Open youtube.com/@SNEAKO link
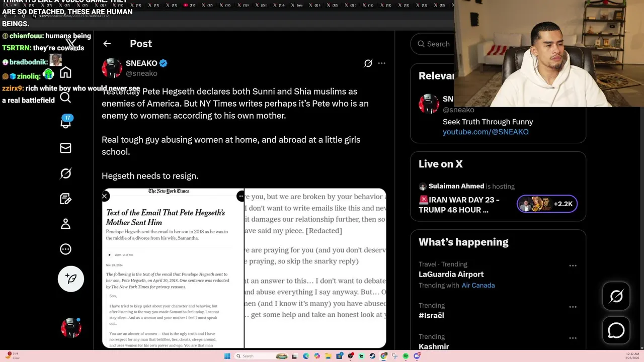 [x=486, y=132]
